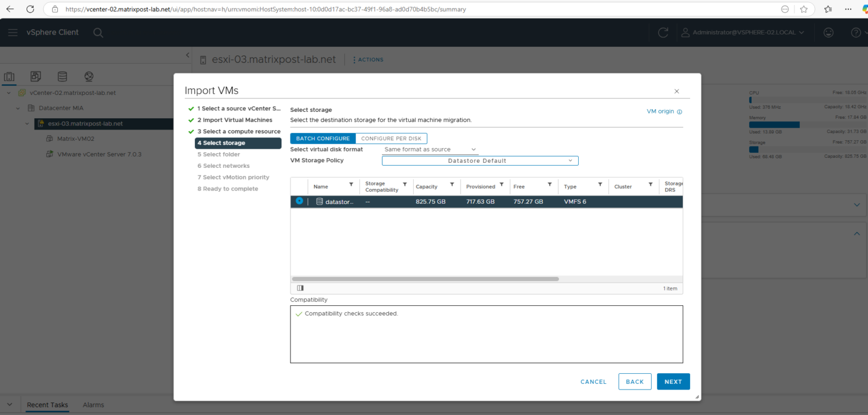Click the VM origin link

(661, 111)
